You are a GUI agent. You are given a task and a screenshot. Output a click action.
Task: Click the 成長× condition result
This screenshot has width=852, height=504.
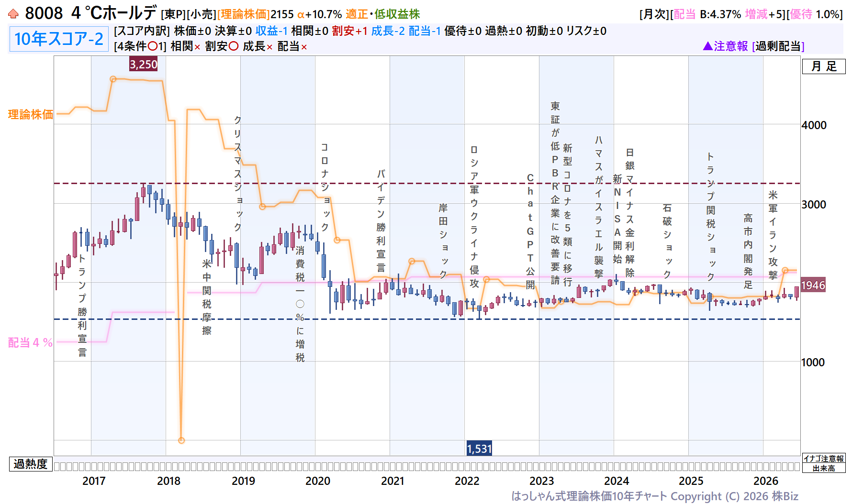(x=258, y=46)
